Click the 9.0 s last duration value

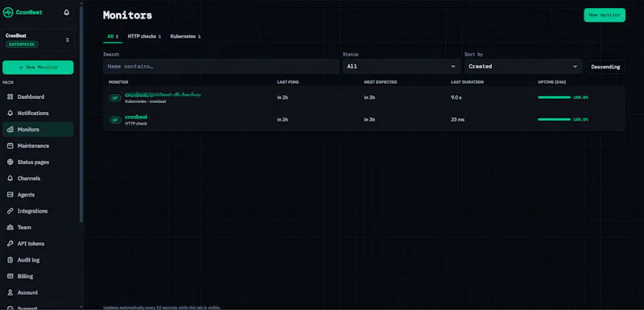click(x=457, y=97)
